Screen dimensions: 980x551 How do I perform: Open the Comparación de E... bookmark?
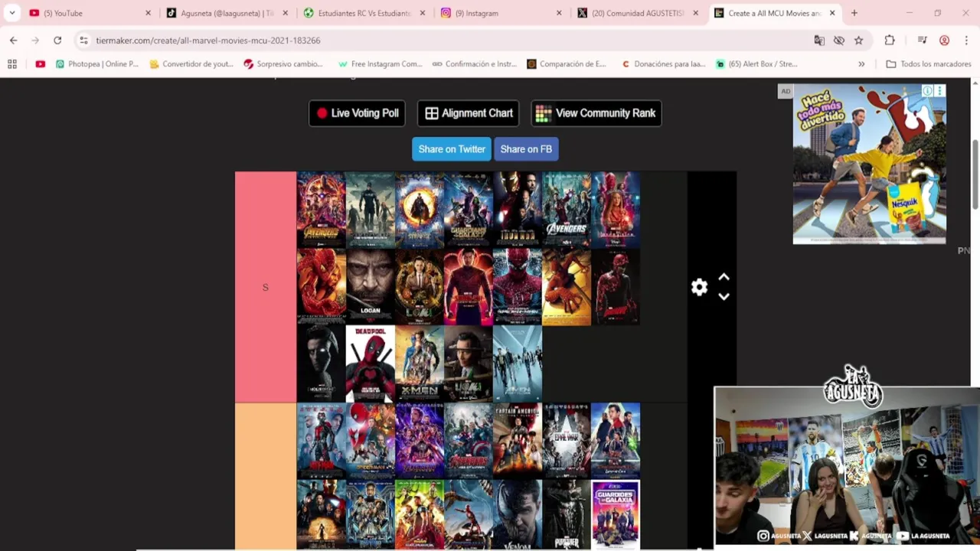(566, 64)
